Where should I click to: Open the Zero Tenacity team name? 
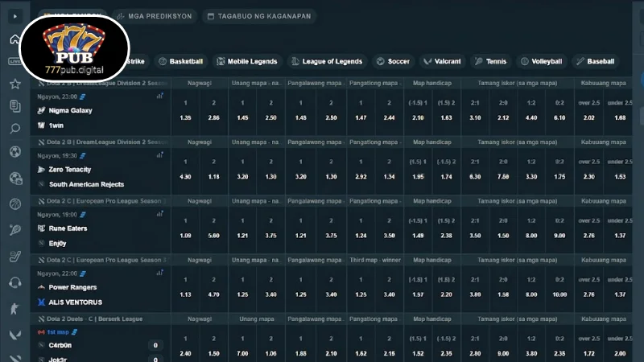pos(70,170)
